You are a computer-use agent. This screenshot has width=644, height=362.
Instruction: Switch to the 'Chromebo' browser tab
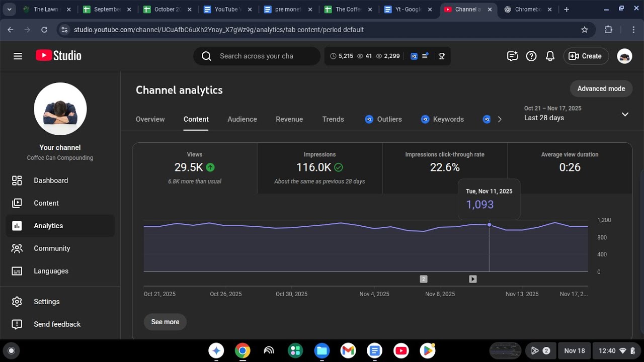[528, 10]
